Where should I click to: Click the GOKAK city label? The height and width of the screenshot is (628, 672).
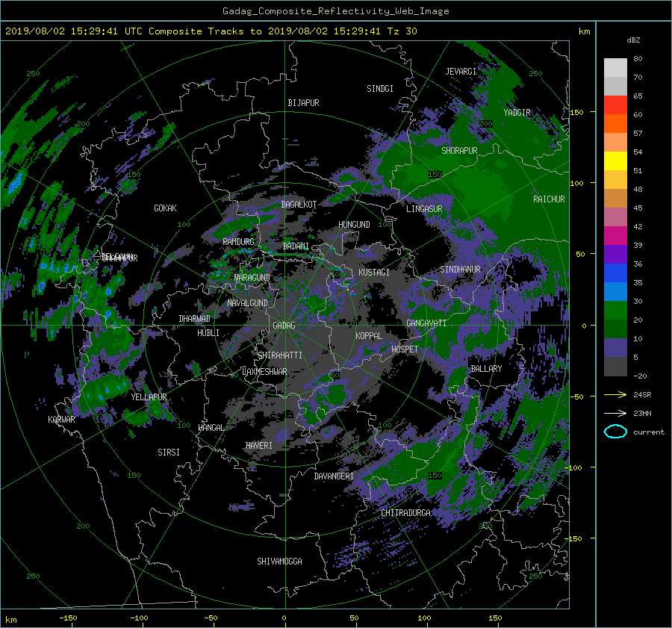click(x=165, y=208)
